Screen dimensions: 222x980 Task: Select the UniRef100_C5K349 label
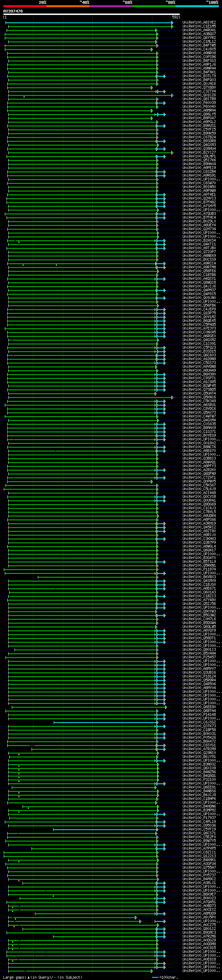coord(199,401)
